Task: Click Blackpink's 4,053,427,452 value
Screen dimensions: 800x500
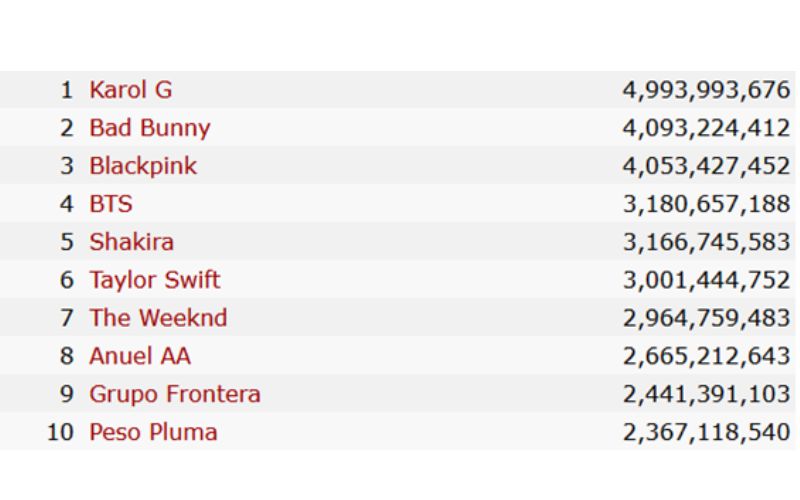Action: click(x=706, y=166)
